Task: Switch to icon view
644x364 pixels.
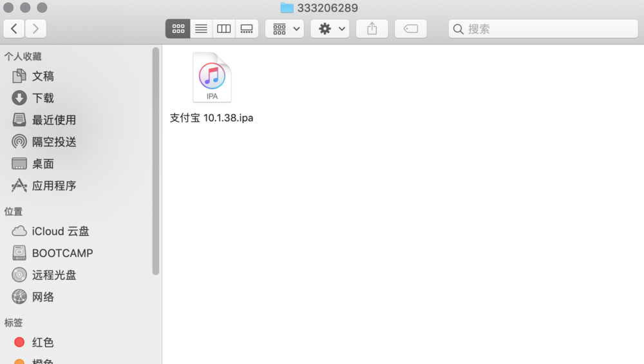Action: pyautogui.click(x=178, y=29)
